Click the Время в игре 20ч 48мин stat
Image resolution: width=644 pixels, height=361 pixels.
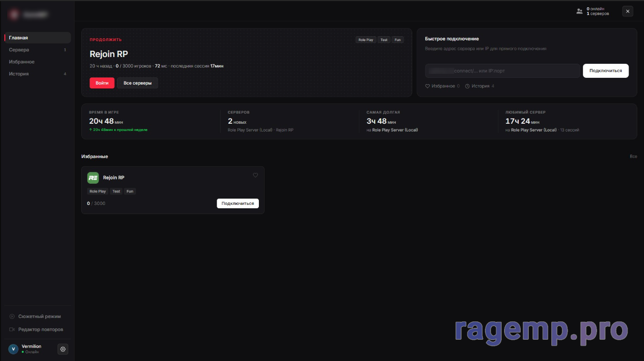click(118, 121)
